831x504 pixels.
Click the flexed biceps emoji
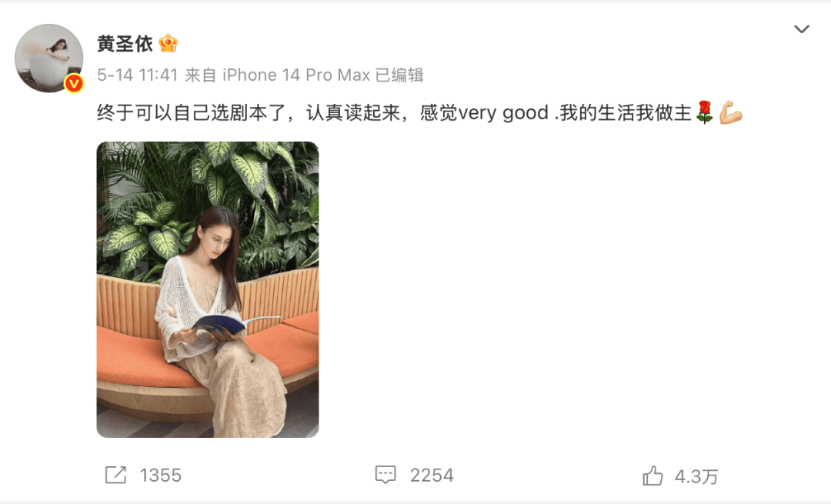[730, 112]
